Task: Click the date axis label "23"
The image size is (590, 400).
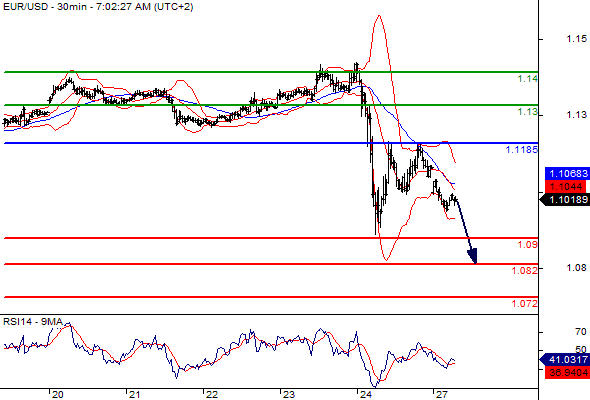Action: tap(289, 394)
